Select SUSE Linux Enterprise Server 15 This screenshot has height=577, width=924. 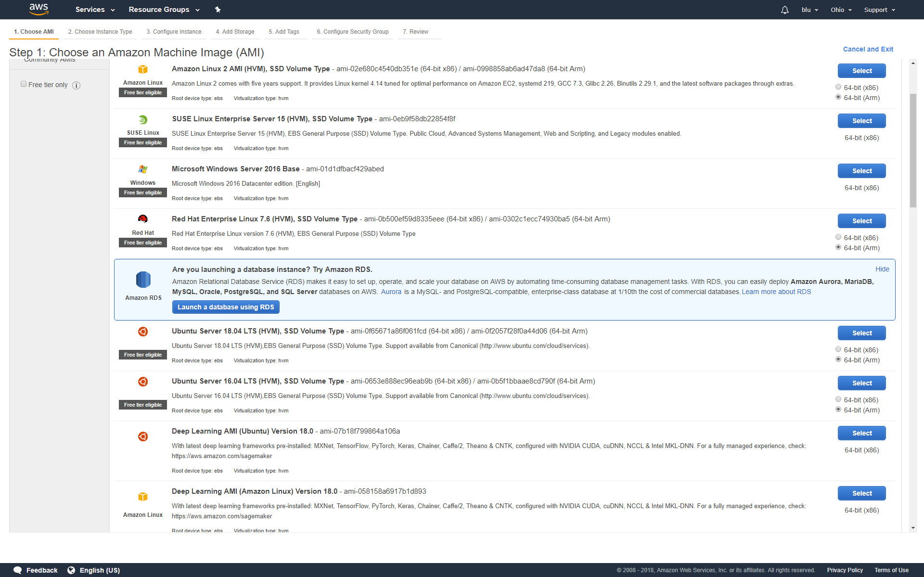861,121
